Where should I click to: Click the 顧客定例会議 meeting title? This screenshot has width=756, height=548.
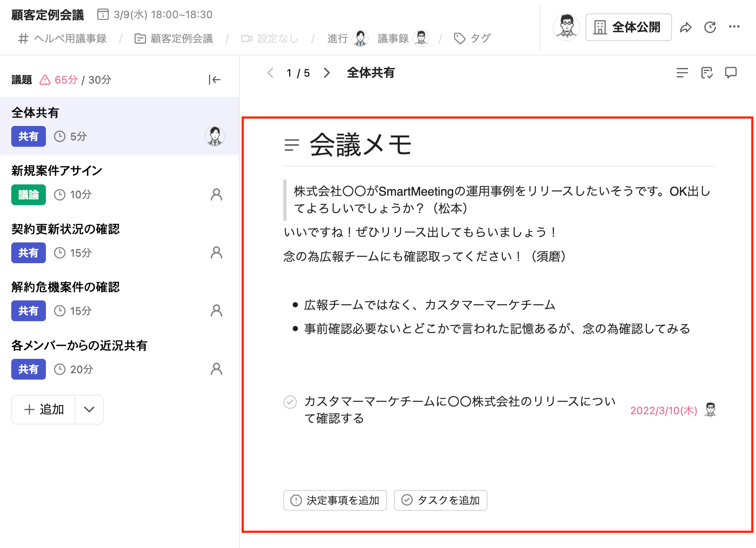tap(48, 15)
